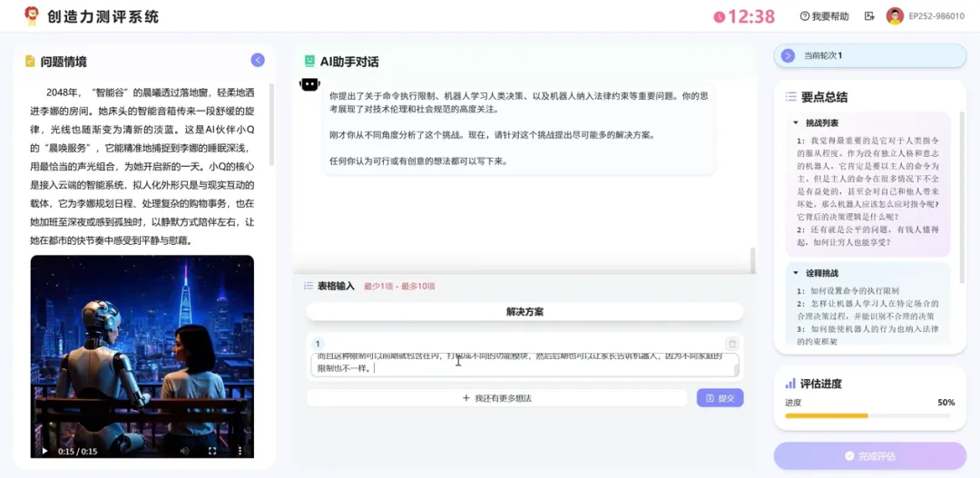Toggle video fullscreen mode

(212, 451)
